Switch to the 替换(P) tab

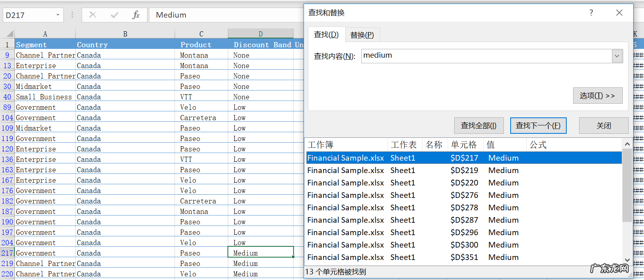pyautogui.click(x=362, y=35)
